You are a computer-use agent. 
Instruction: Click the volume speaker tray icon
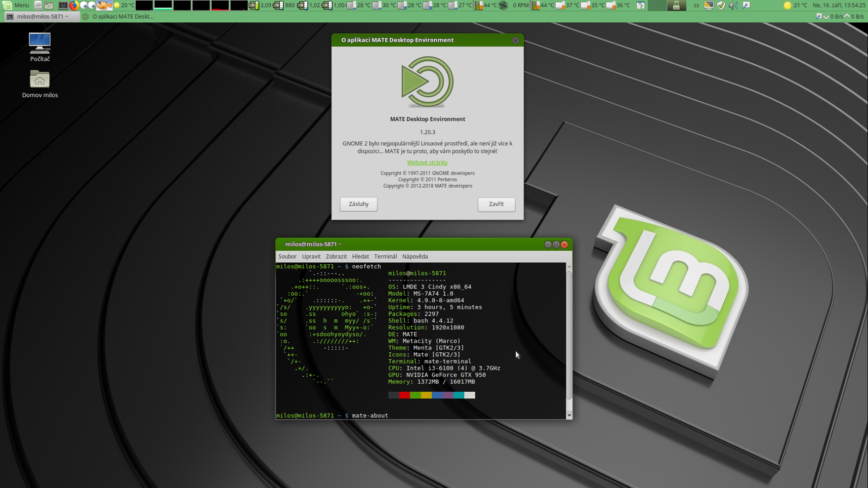[x=733, y=5]
